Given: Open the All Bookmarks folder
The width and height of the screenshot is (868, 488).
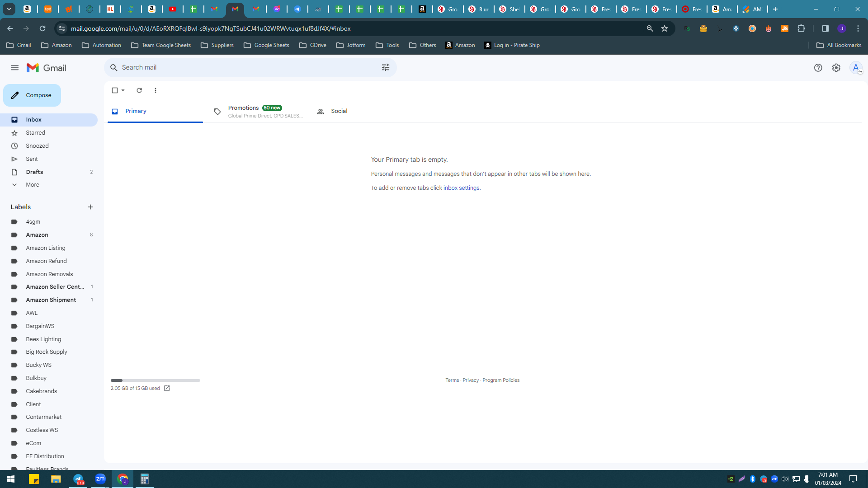Looking at the screenshot, I should [x=839, y=45].
